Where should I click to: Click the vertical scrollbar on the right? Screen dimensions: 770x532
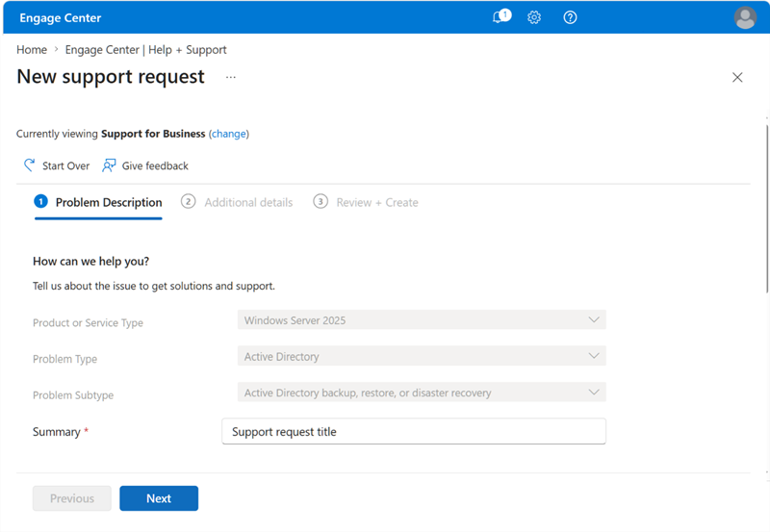point(767,209)
